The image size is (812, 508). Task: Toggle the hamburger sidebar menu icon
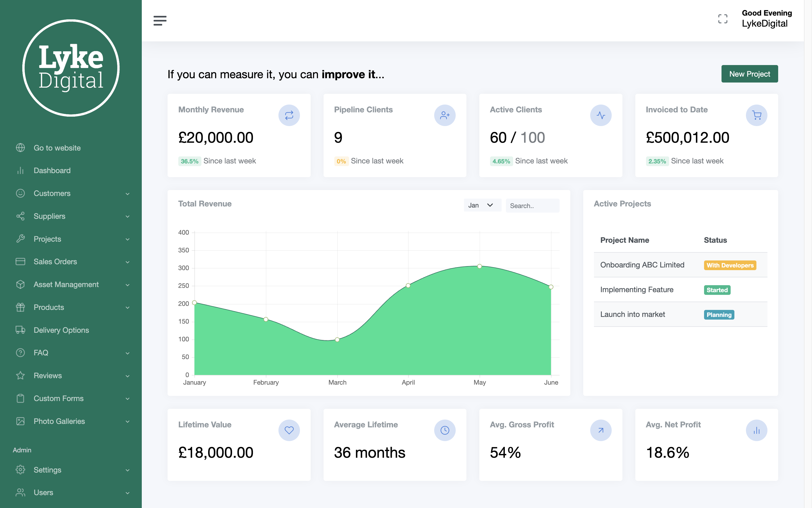coord(160,20)
